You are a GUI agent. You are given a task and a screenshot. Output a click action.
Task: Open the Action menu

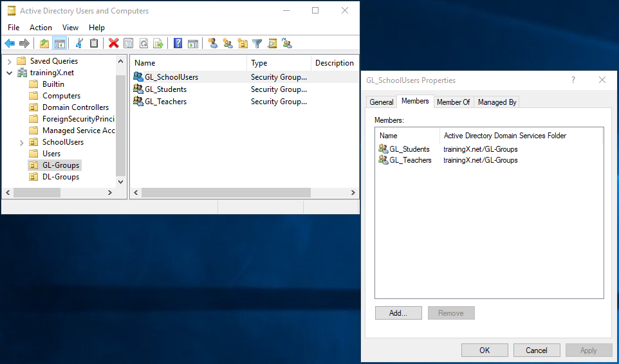41,28
